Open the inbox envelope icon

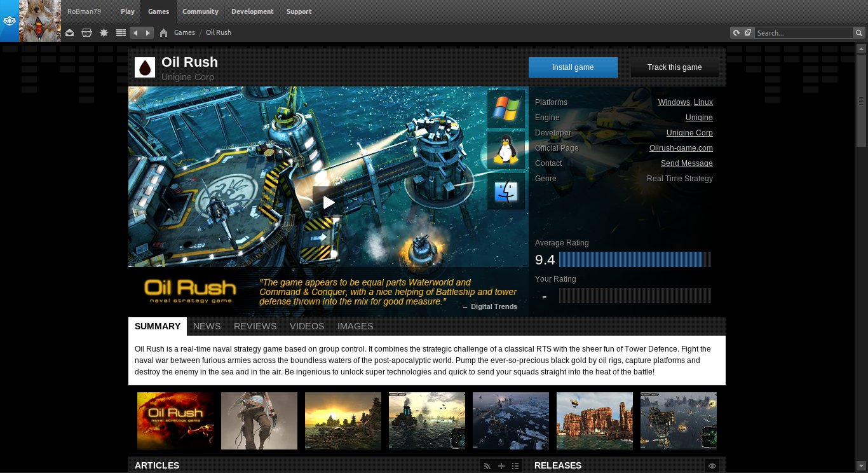click(x=69, y=32)
